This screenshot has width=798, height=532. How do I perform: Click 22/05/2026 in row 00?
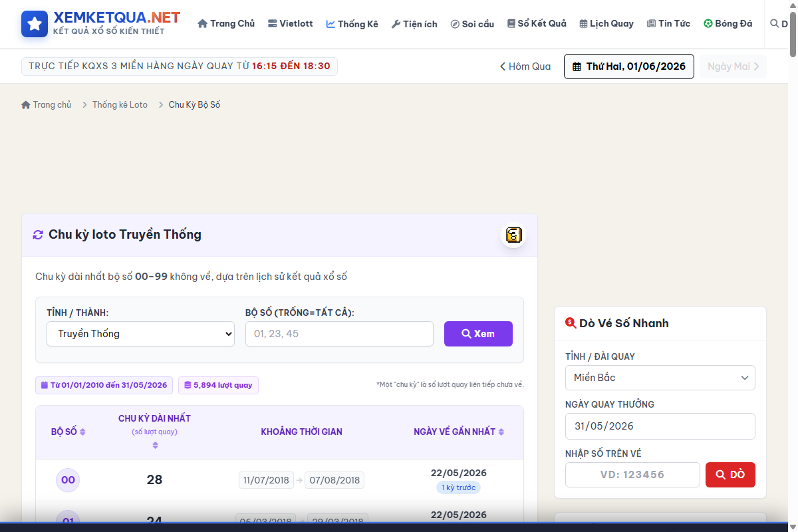[459, 473]
